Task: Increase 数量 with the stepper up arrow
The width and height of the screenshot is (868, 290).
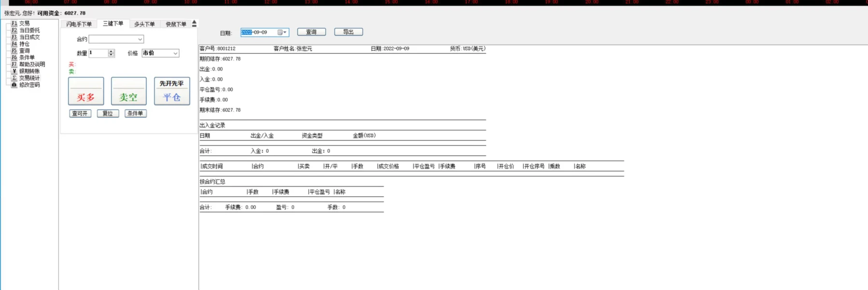Action: (x=111, y=51)
